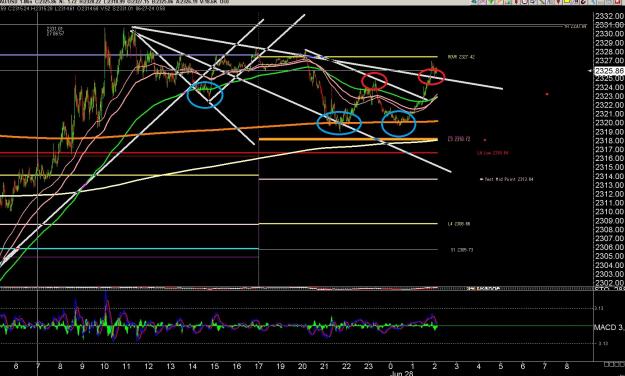This screenshot has height=376, width=625.
Task: Click the Jun 28 date label
Action: pyautogui.click(x=401, y=374)
